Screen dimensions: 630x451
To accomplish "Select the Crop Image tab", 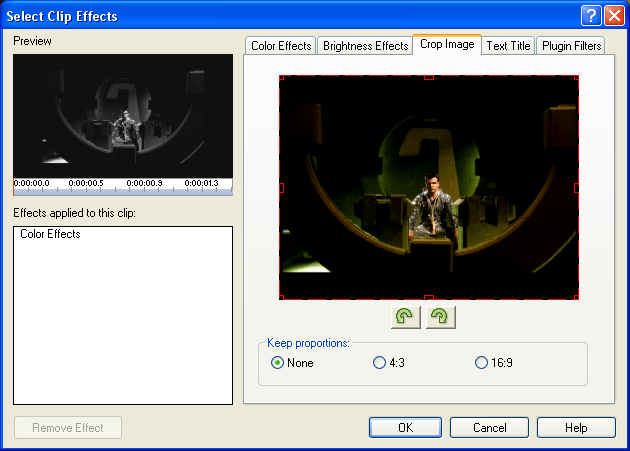I will pyautogui.click(x=447, y=44).
